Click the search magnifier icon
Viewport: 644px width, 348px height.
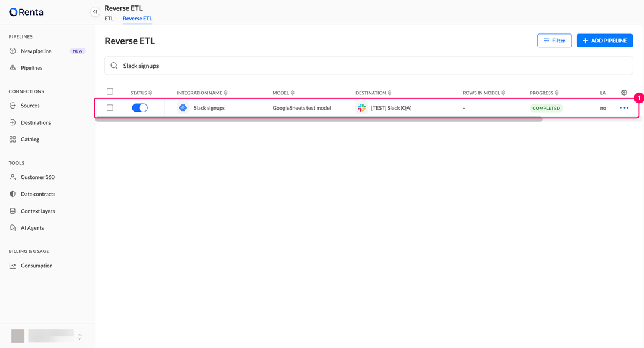tap(114, 66)
